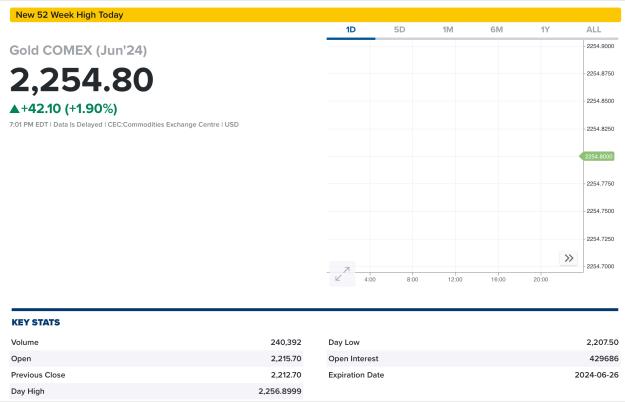625x402 pixels.
Task: Click the 16:00 time axis label
Action: [498, 280]
